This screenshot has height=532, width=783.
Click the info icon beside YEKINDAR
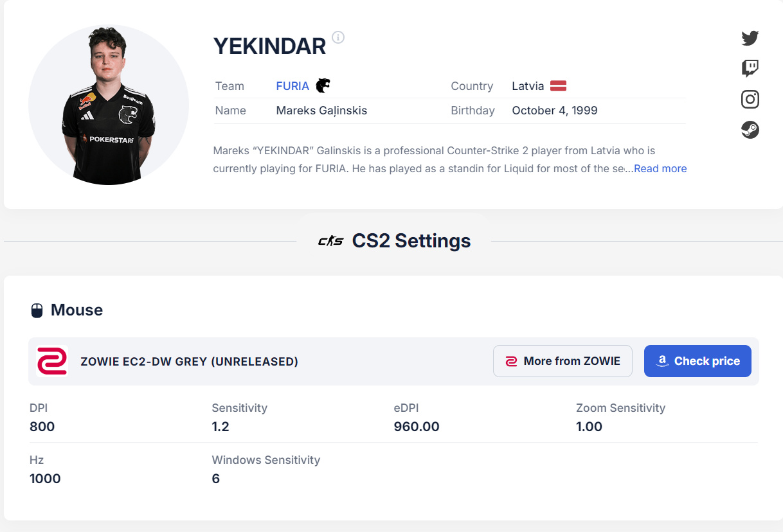pyautogui.click(x=338, y=37)
